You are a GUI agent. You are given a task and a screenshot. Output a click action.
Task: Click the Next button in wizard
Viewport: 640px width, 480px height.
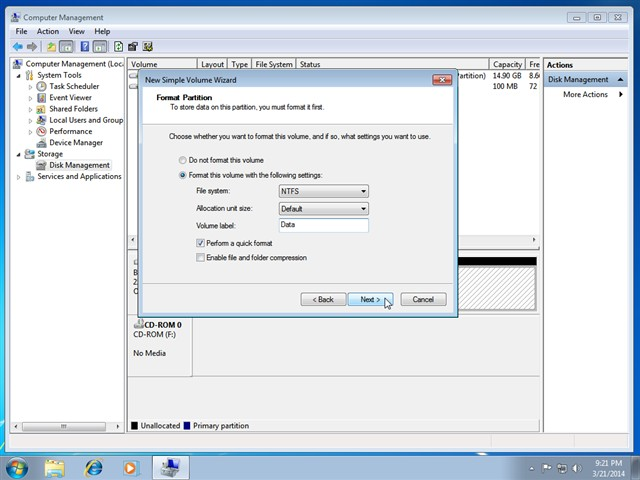click(371, 300)
